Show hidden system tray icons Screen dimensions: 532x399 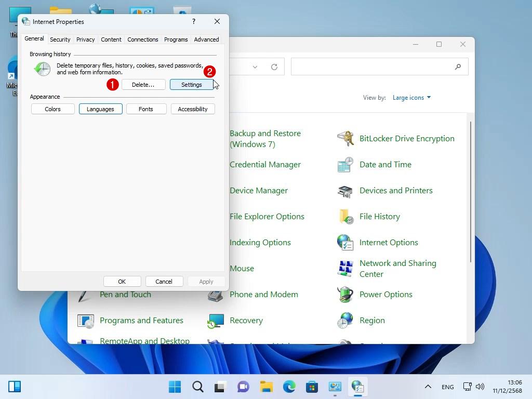428,387
